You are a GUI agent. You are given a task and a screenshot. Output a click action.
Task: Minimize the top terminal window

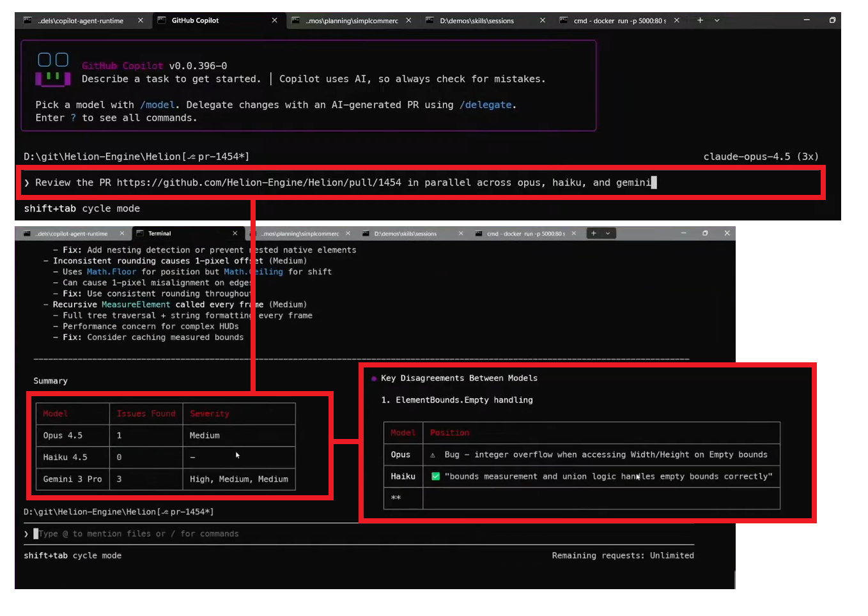[807, 20]
